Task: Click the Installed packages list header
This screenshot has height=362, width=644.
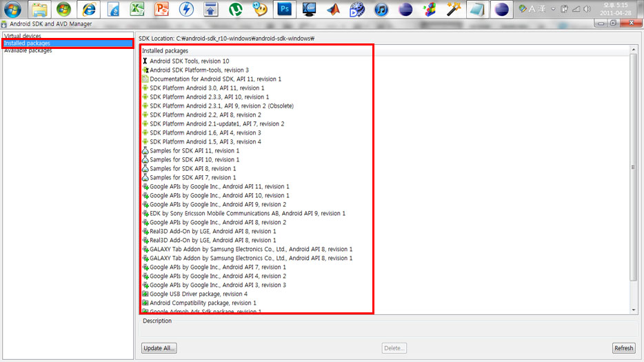Action: point(385,50)
